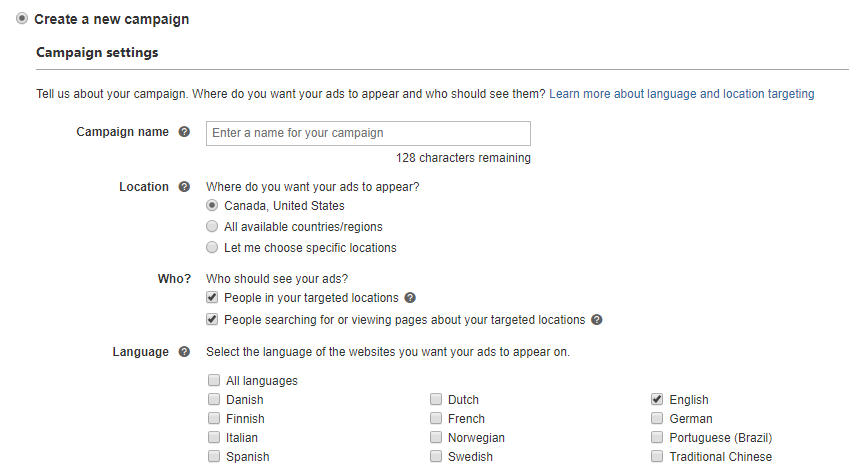The image size is (849, 472).
Task: Uncheck People in your targeted locations
Action: [212, 297]
